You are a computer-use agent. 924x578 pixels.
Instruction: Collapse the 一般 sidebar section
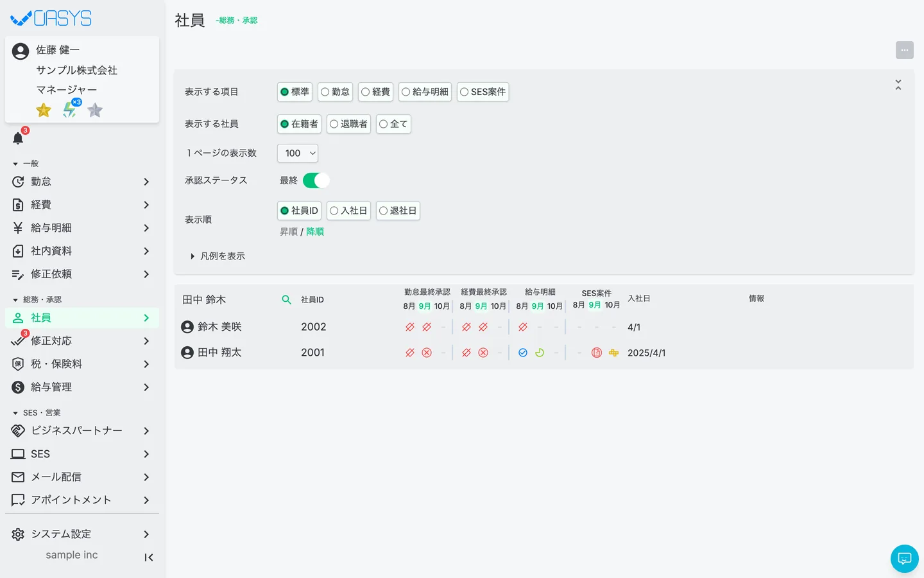coord(26,164)
